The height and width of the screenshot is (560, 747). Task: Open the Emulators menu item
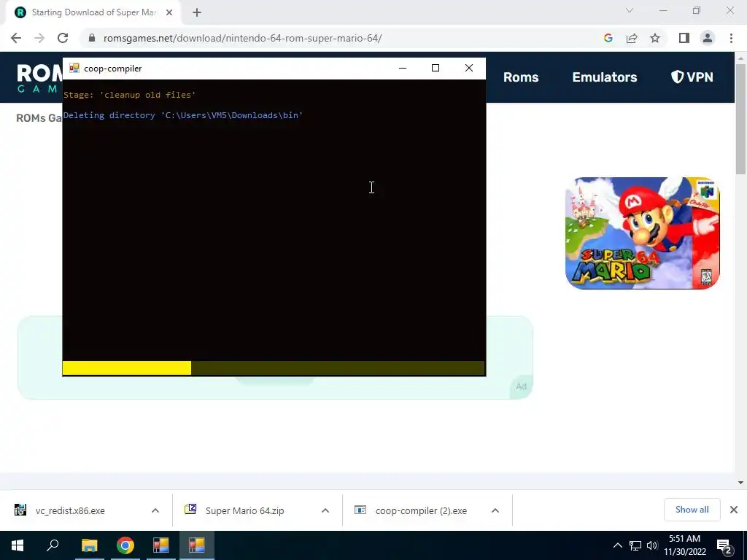605,77
